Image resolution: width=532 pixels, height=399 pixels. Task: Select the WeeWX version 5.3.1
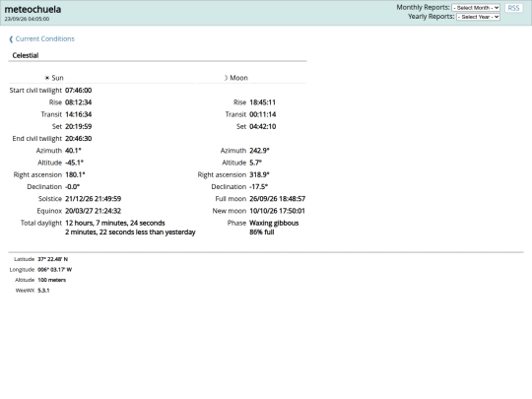pyautogui.click(x=43, y=291)
